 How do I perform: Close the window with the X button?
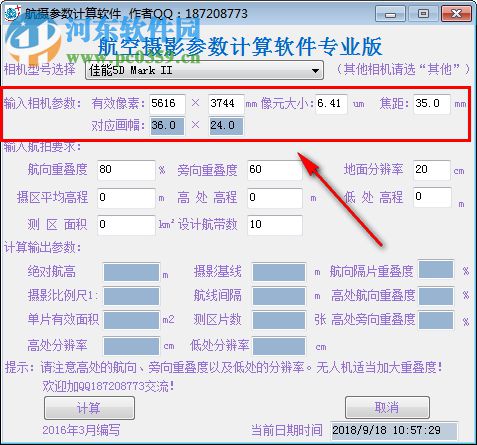point(456,14)
